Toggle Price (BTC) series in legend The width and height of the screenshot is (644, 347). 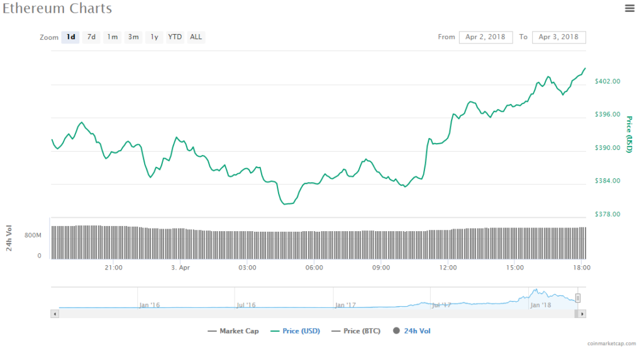point(357,331)
